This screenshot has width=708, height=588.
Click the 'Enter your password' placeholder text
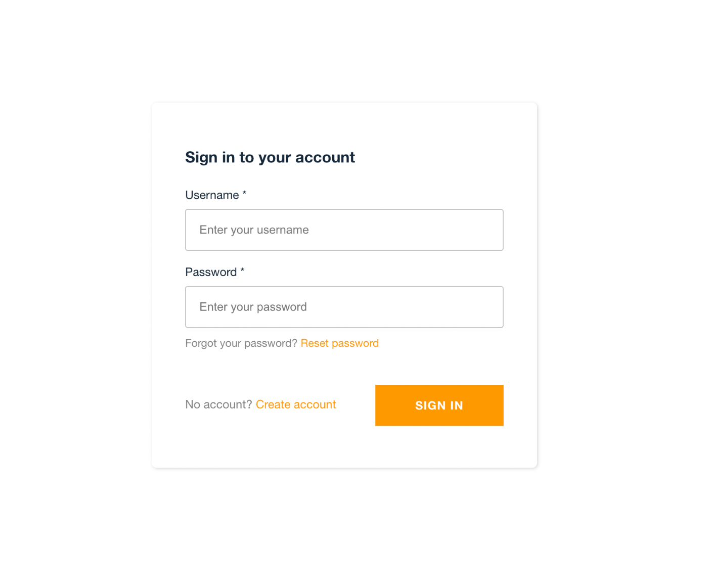click(253, 307)
